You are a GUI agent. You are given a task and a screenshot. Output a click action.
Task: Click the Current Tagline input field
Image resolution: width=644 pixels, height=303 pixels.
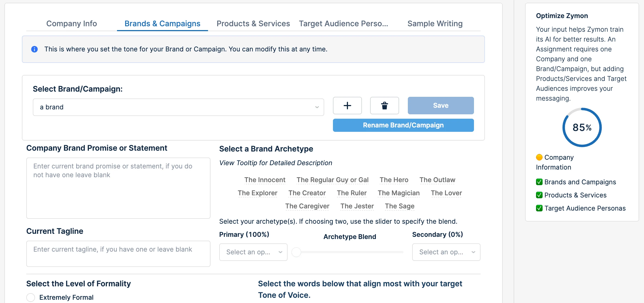(x=118, y=254)
